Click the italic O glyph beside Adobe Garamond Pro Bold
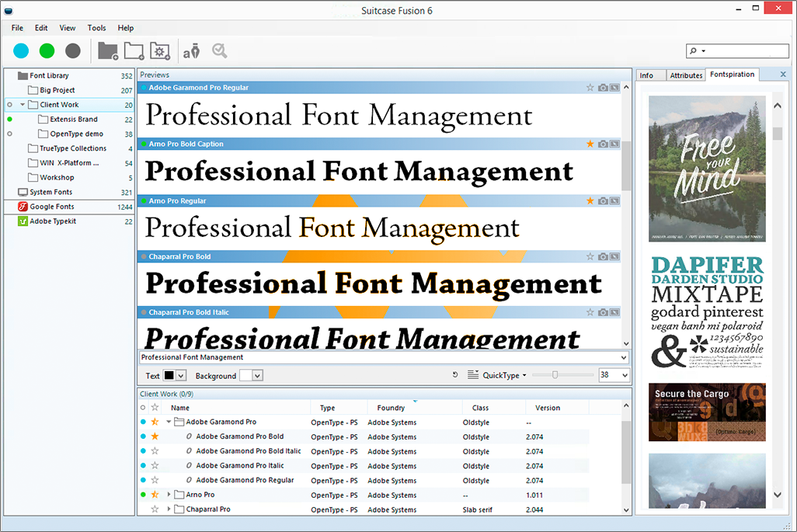This screenshot has width=797, height=532. 189,436
